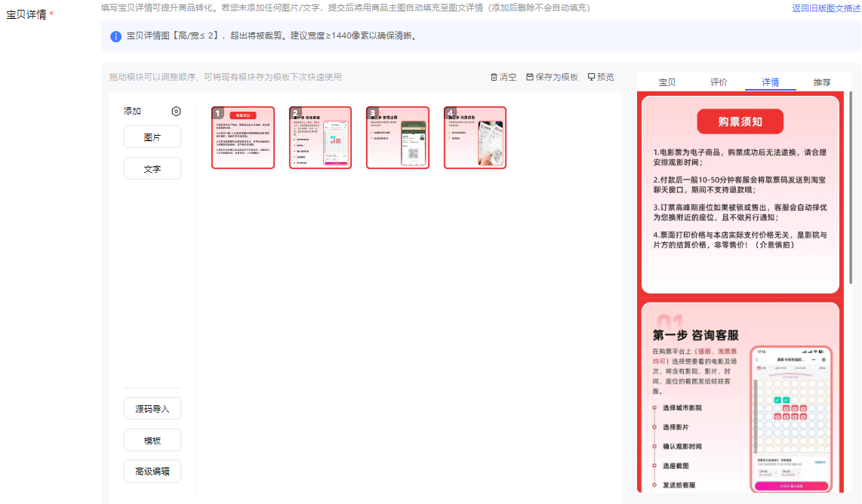The width and height of the screenshot is (862, 504).
Task: Click the preview panel vertical scrollbar
Action: (x=851, y=187)
